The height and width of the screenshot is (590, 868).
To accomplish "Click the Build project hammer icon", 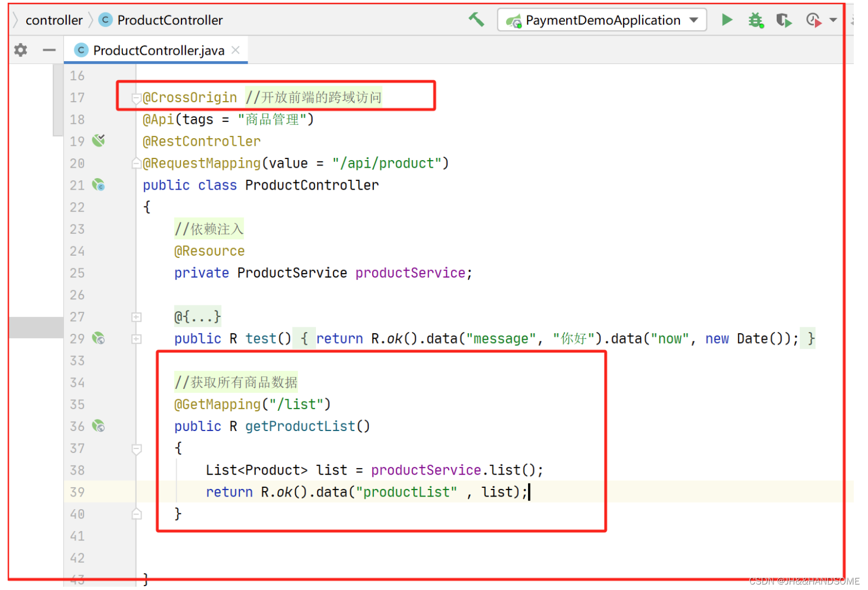I will pyautogui.click(x=476, y=20).
